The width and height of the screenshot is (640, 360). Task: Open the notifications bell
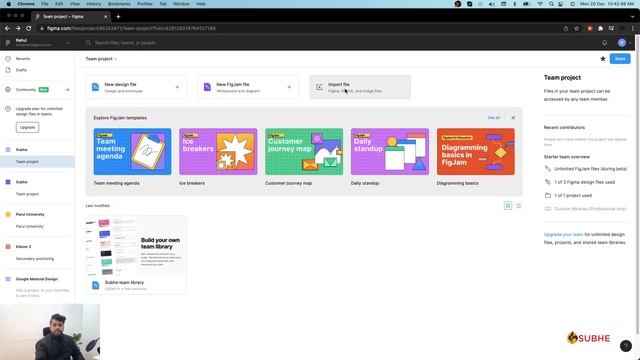(x=604, y=43)
